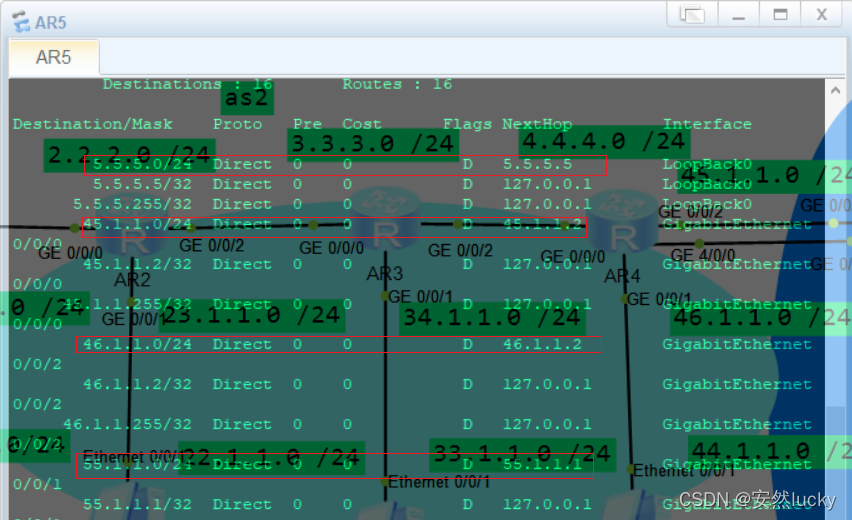
Task: Click the 'Pre' column header text
Action: pyautogui.click(x=308, y=124)
